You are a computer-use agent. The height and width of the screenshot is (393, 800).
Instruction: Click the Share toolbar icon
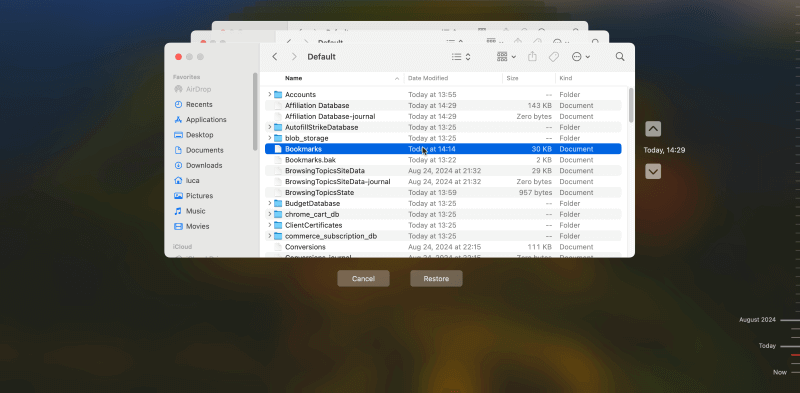532,57
